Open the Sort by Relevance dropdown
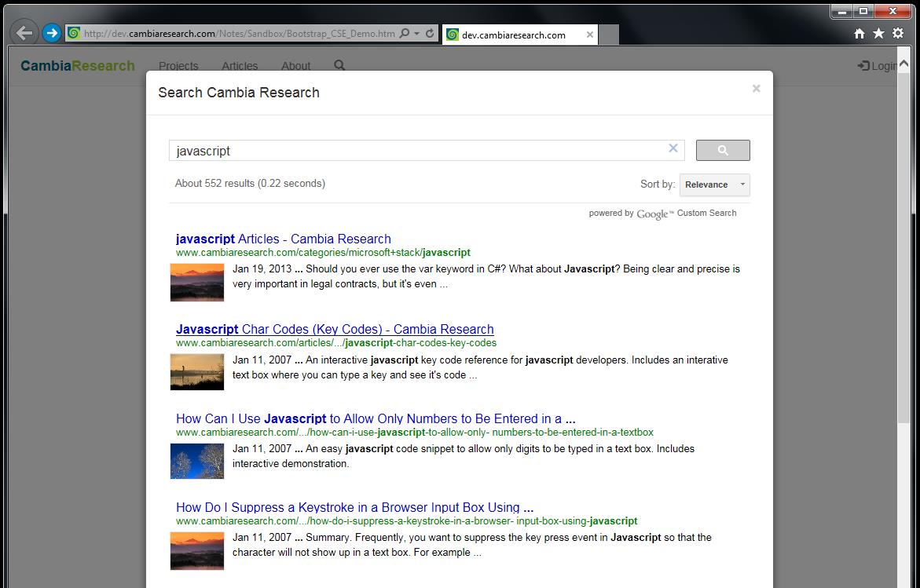Image resolution: width=920 pixels, height=588 pixels. [715, 184]
